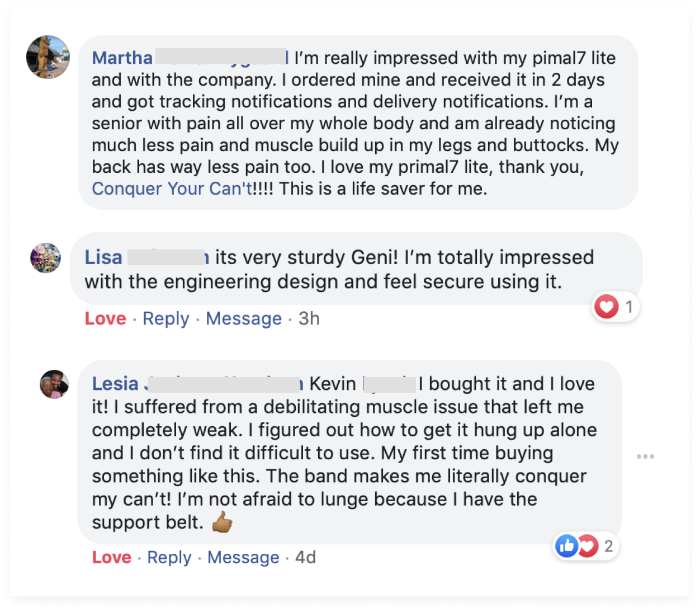Click the tagged name Kevin in Lesia's comment
This screenshot has height=612, width=700.
tap(333, 384)
